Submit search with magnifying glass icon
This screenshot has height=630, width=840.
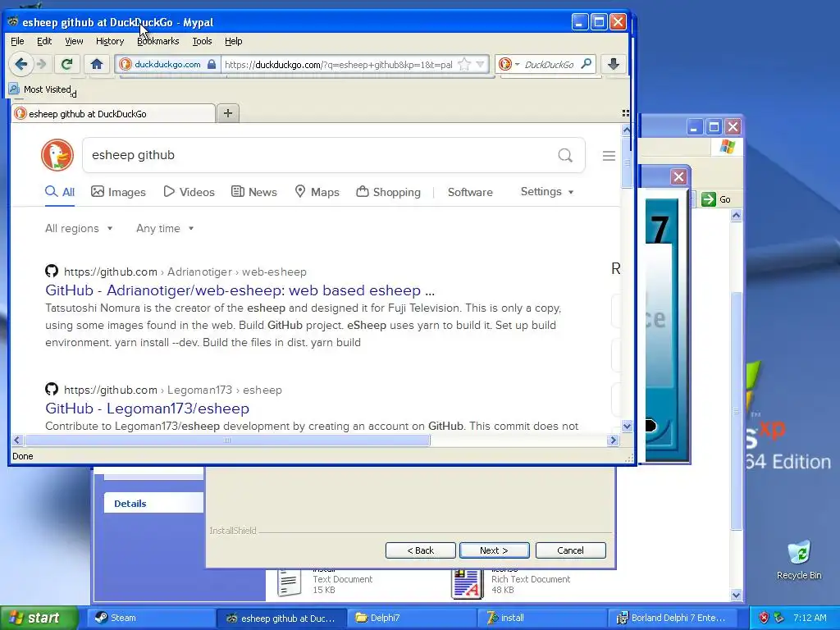pos(565,155)
